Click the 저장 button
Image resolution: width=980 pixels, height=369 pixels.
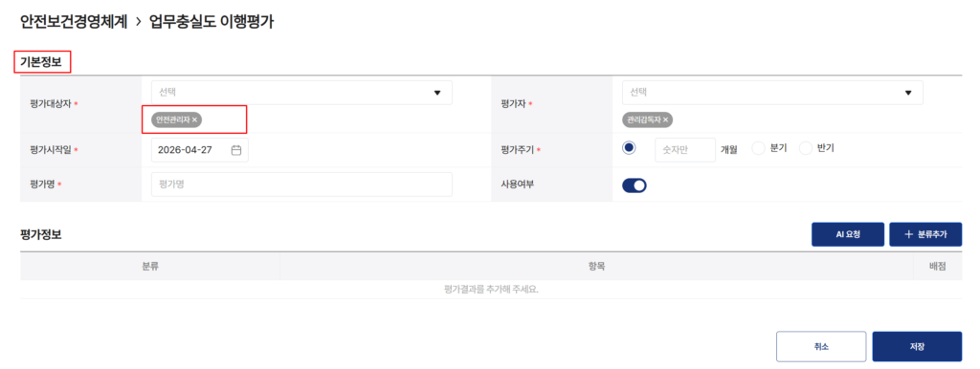pyautogui.click(x=917, y=346)
